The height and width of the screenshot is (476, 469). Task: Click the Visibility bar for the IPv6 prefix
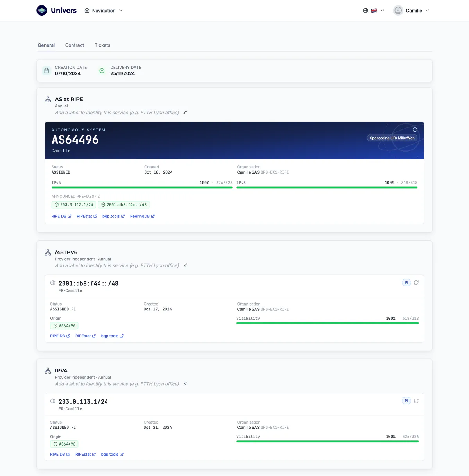coord(328,323)
